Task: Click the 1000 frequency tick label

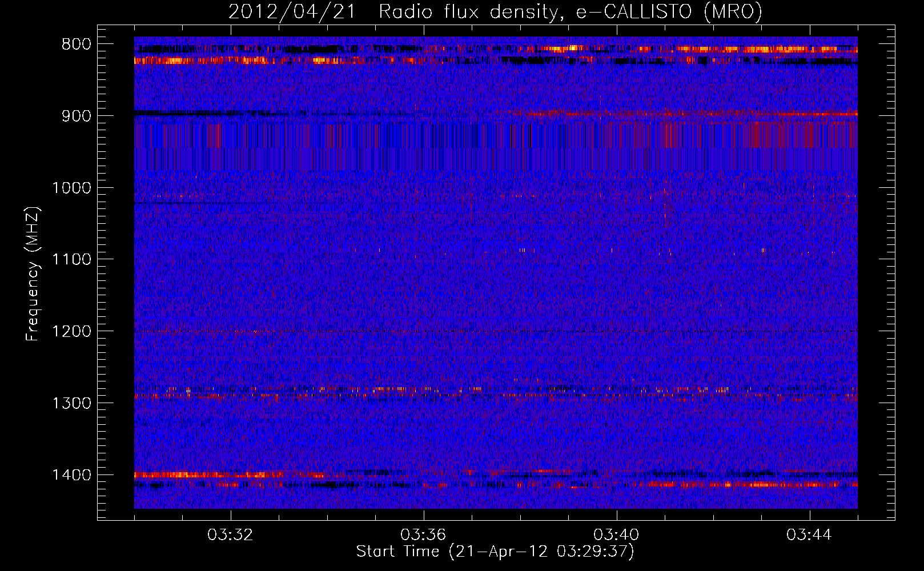Action: click(x=71, y=188)
